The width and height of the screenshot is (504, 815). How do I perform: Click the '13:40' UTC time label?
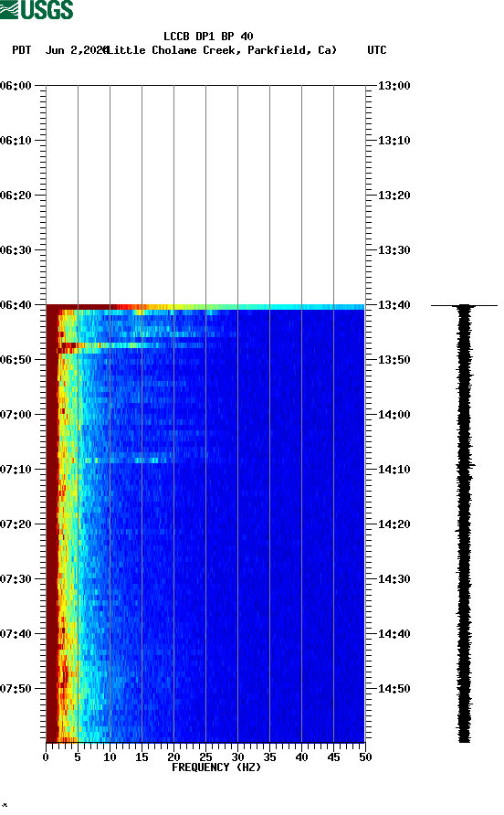[394, 304]
